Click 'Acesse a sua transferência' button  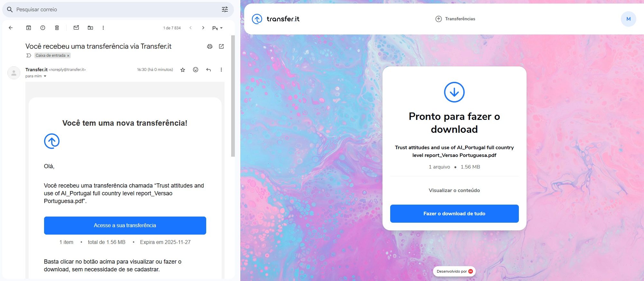click(x=125, y=226)
